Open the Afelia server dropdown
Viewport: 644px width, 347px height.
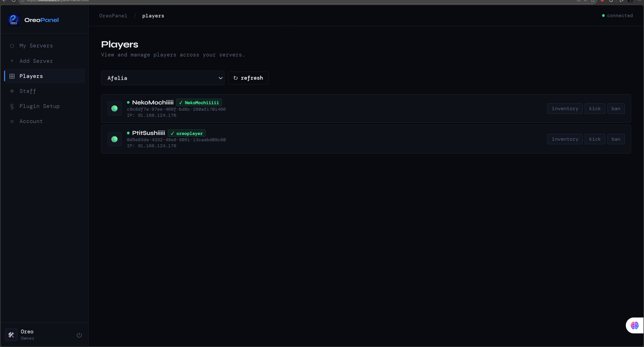point(163,78)
